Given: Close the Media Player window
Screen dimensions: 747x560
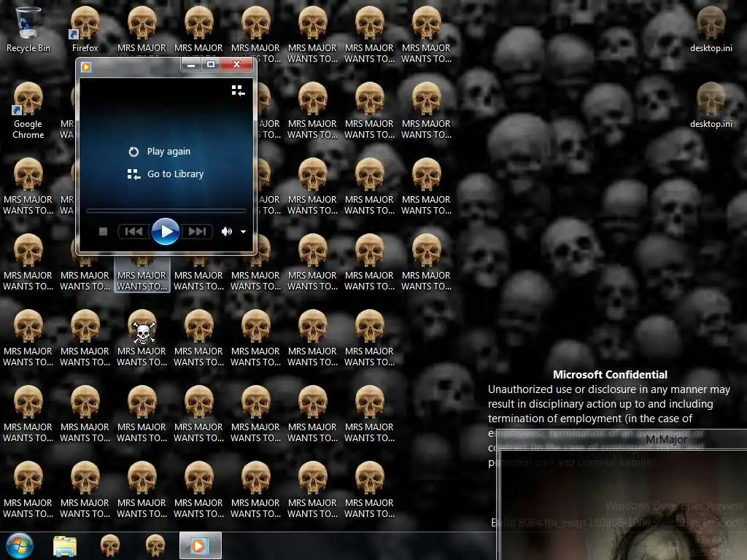Looking at the screenshot, I should pos(237,64).
